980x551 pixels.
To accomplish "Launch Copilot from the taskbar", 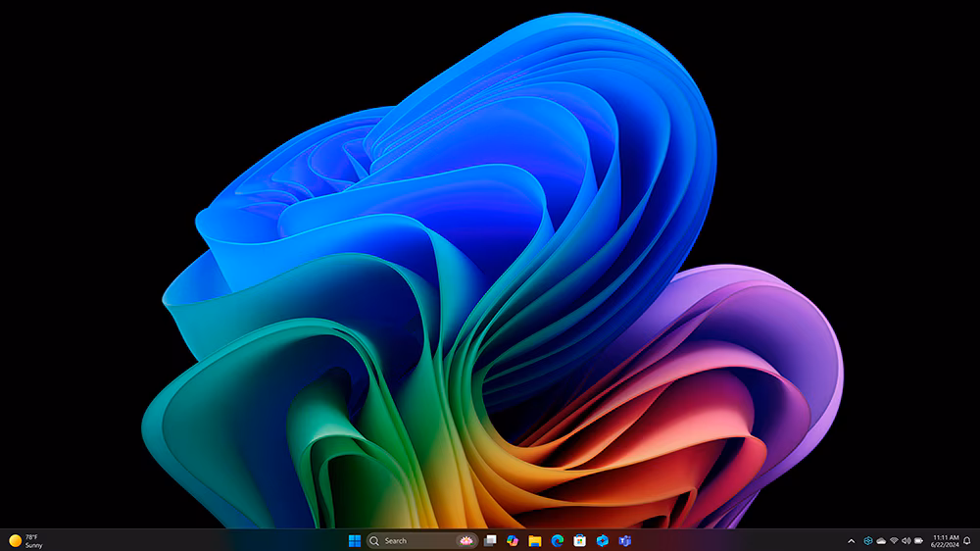I will (513, 540).
